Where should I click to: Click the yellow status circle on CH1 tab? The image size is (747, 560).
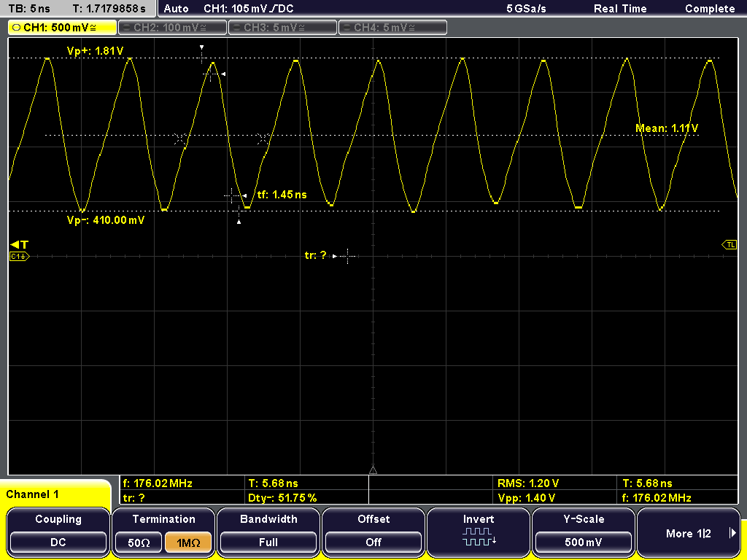tap(16, 27)
